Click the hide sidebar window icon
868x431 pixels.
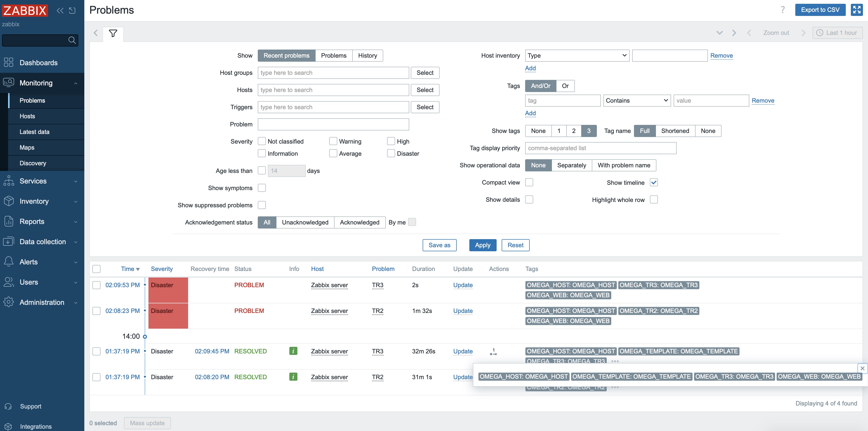(x=72, y=10)
